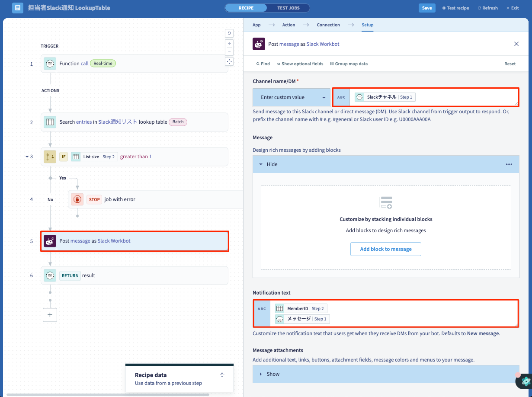Go to the Connection tab
The width and height of the screenshot is (532, 397).
(328, 25)
